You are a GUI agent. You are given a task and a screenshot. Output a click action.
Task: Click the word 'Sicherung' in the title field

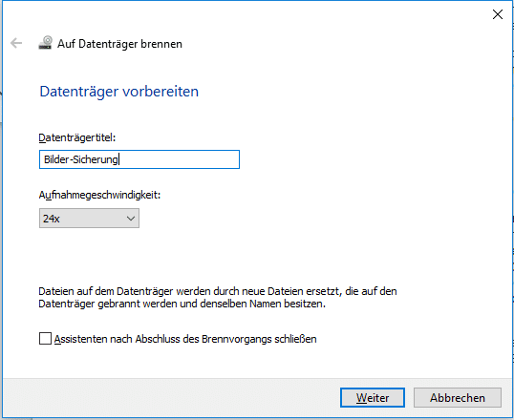coord(96,159)
